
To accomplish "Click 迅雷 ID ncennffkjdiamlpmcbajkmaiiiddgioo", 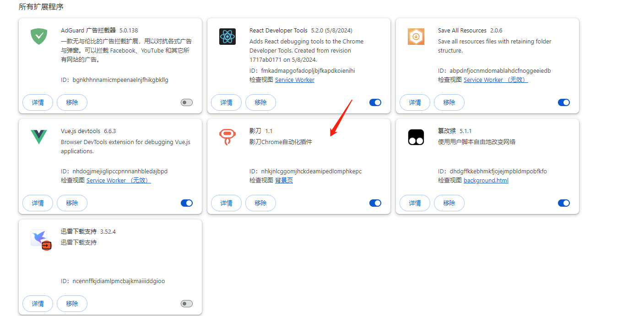I will pos(113,281).
